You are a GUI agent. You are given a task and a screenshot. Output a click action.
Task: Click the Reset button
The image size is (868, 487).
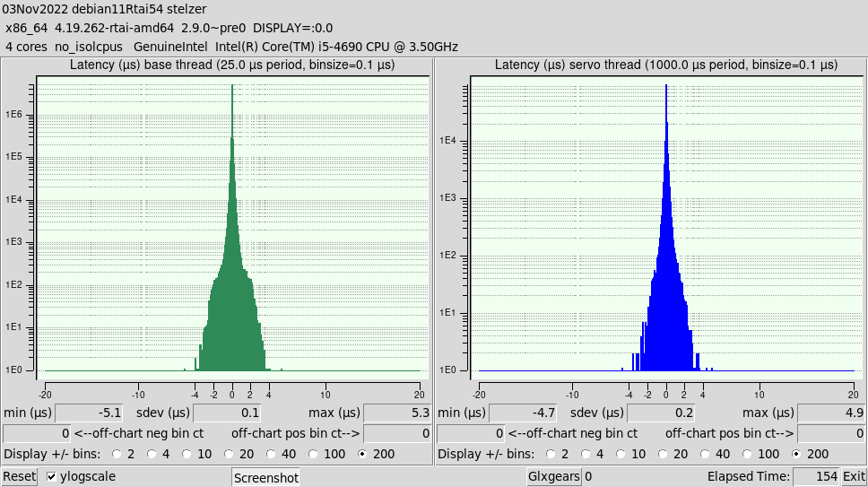(20, 476)
